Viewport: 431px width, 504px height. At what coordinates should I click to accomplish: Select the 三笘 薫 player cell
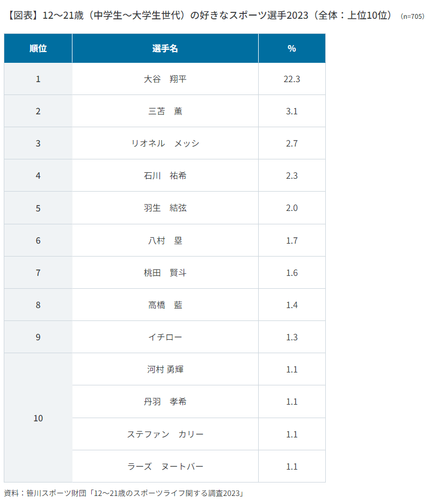tap(165, 111)
